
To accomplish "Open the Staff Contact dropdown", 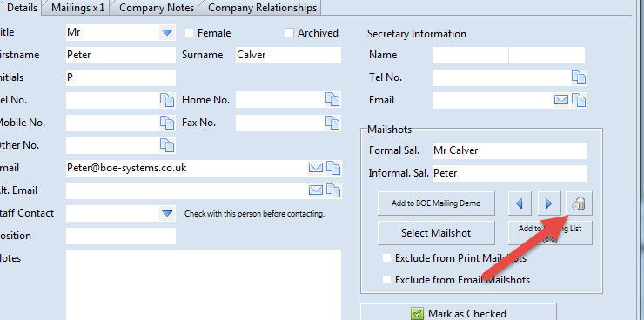I will pos(167,213).
